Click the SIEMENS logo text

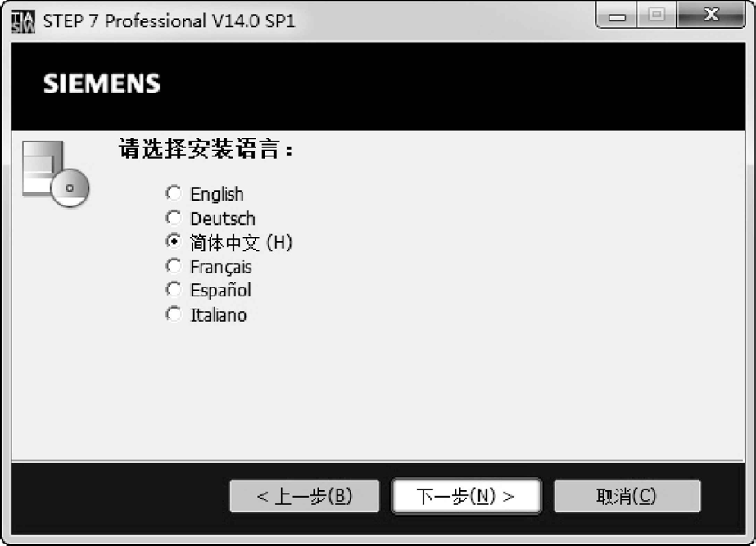[102, 83]
